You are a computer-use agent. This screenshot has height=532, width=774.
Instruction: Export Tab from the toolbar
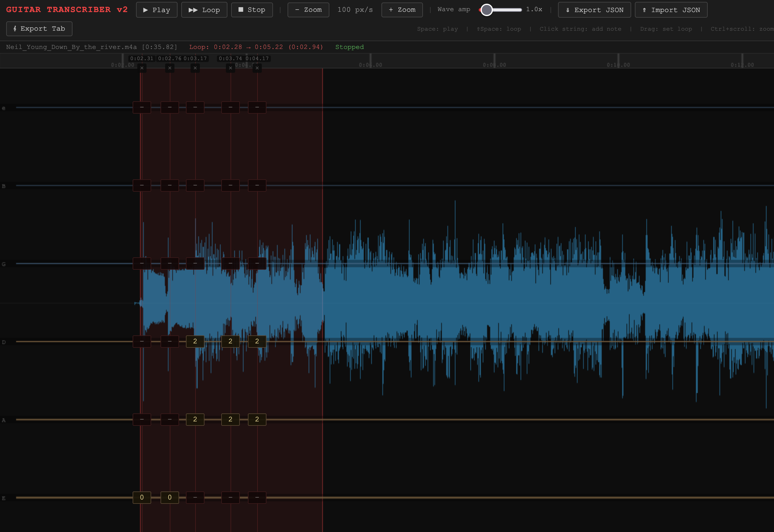[x=39, y=29]
